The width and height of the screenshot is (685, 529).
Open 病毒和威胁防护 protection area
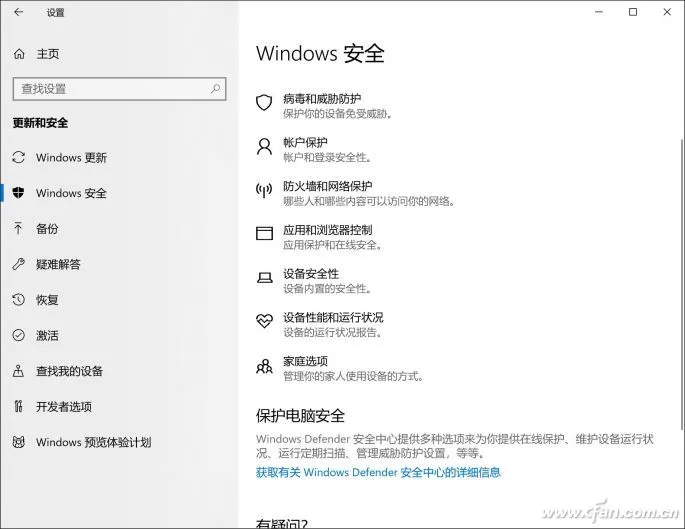(x=322, y=99)
